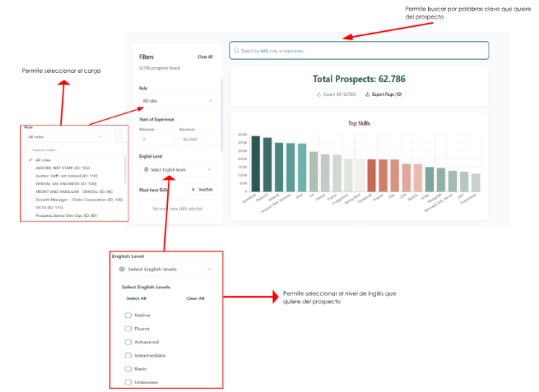Expand the Select English levels dropdown in Filters
Screen dimensions: 539x392
point(177,169)
